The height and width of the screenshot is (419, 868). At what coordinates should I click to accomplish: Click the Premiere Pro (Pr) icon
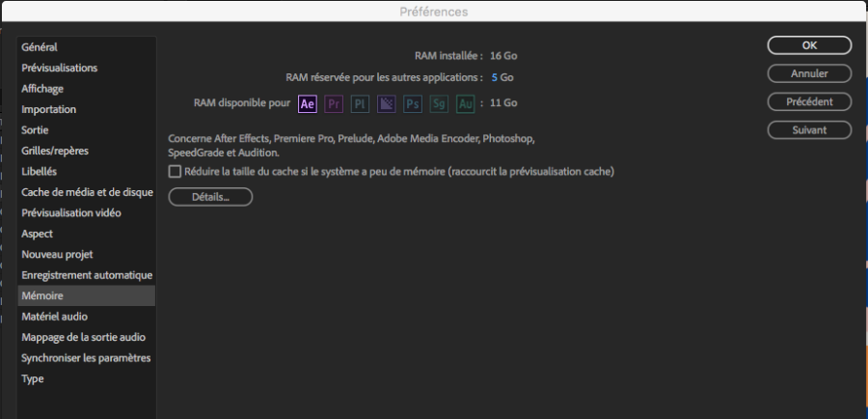(x=334, y=103)
